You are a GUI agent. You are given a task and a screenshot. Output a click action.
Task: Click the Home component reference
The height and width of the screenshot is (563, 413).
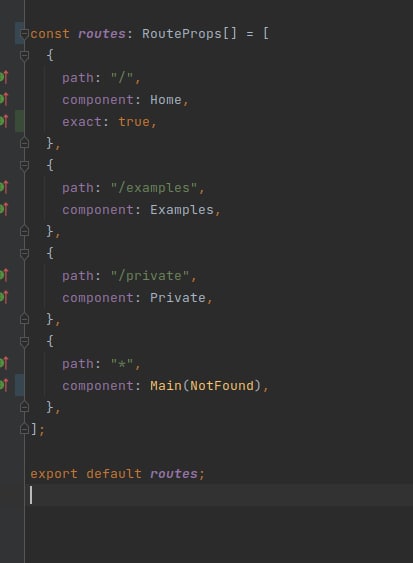coord(166,99)
